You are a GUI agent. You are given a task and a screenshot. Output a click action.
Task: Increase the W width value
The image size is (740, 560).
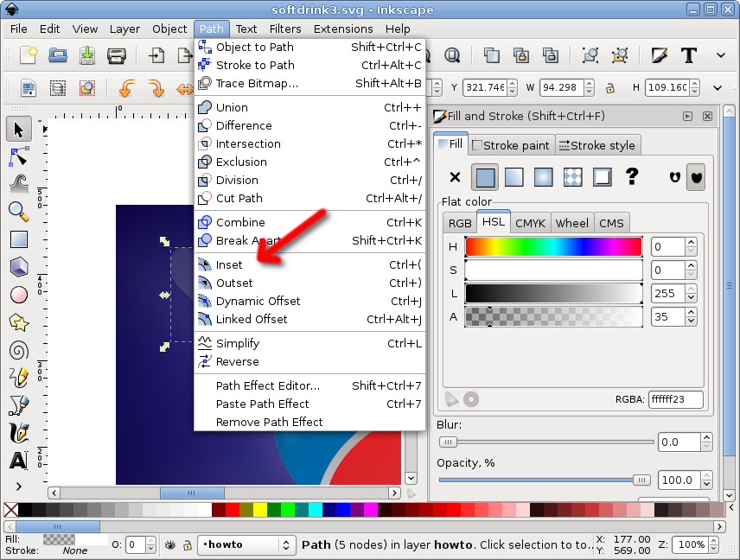click(x=589, y=84)
